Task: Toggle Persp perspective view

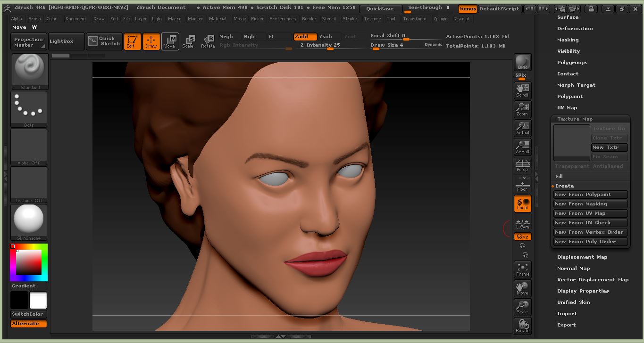Action: coord(522,165)
